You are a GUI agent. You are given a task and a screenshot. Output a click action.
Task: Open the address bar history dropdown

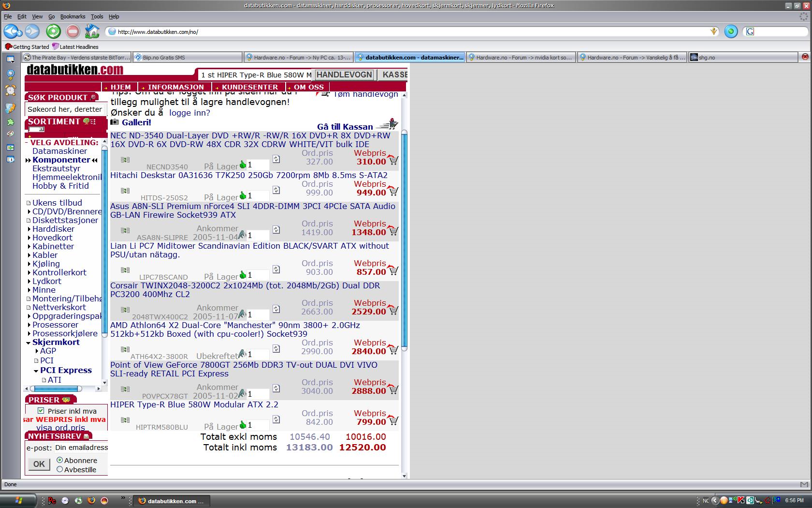pyautogui.click(x=714, y=31)
